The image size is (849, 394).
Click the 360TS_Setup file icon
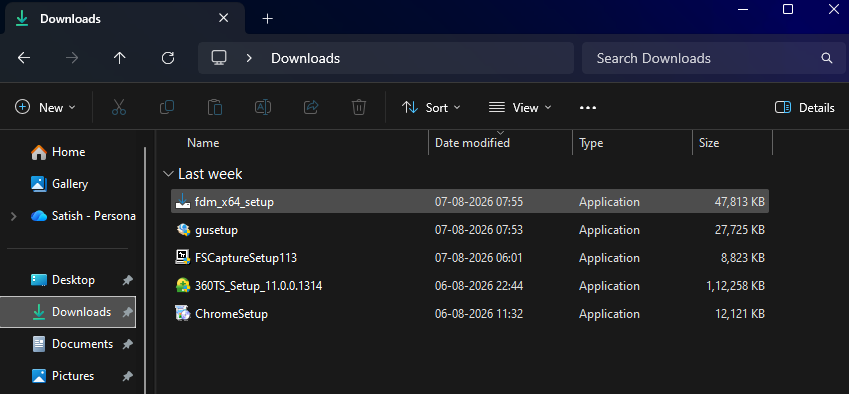[x=182, y=286]
